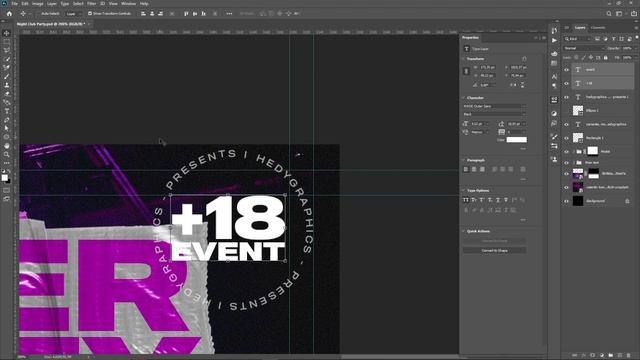Open the font family dropdown in Character

click(x=494, y=106)
